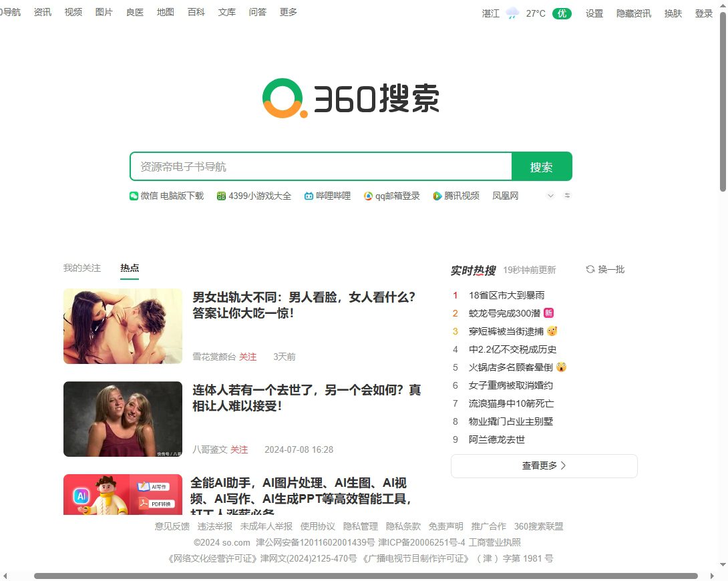Open the 设置 menu
Image resolution: width=728 pixels, height=581 pixels.
tap(594, 13)
